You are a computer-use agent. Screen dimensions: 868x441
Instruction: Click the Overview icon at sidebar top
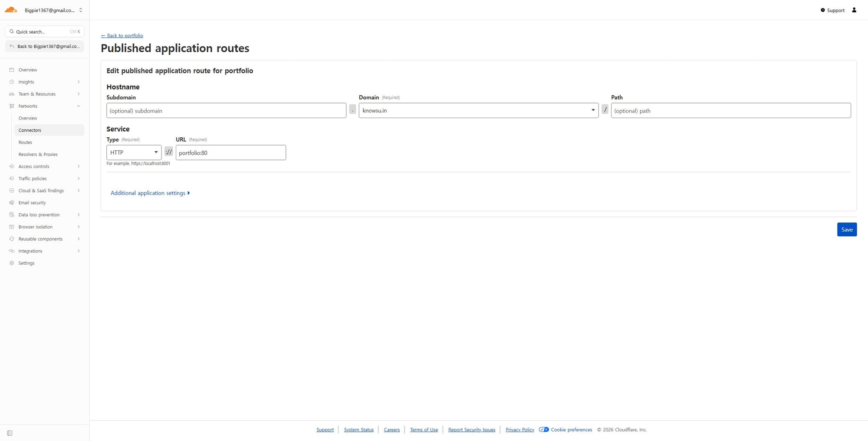(x=12, y=70)
